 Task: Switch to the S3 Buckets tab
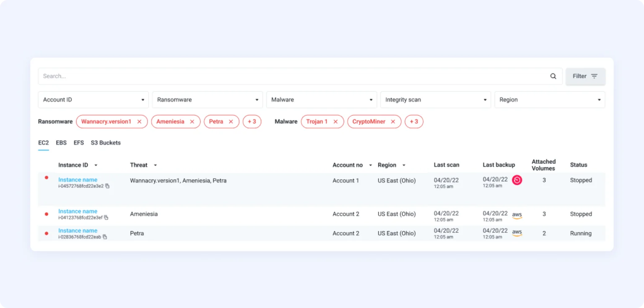[106, 143]
